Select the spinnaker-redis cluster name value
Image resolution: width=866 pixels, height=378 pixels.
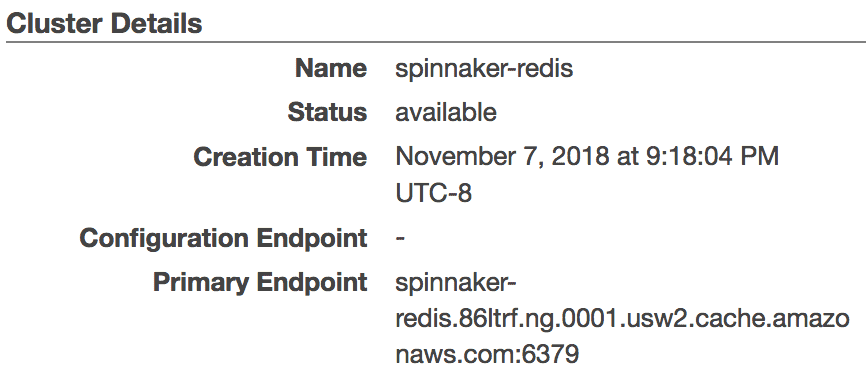tap(484, 70)
